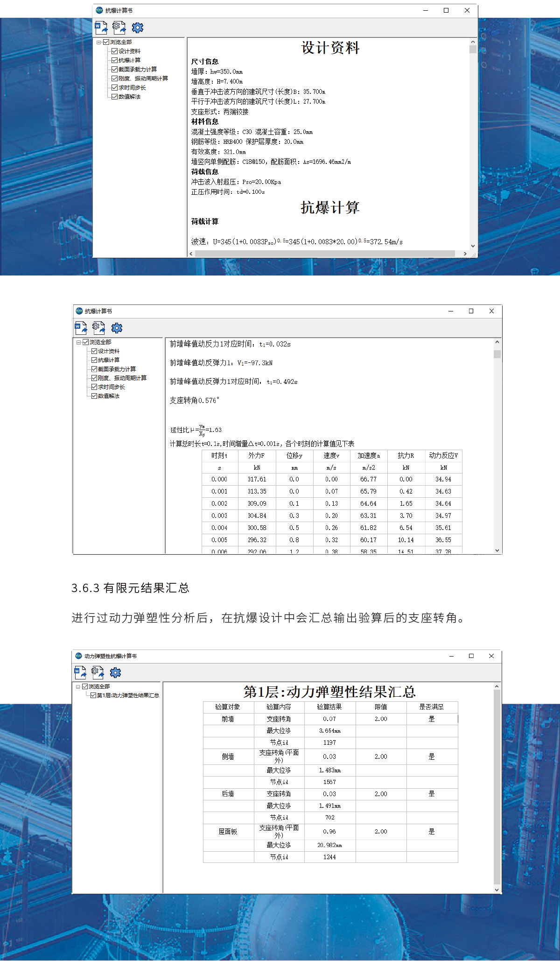Maximize the top 抗爆计算书 window
Image resolution: width=560 pixels, height=961 pixels.
(446, 10)
